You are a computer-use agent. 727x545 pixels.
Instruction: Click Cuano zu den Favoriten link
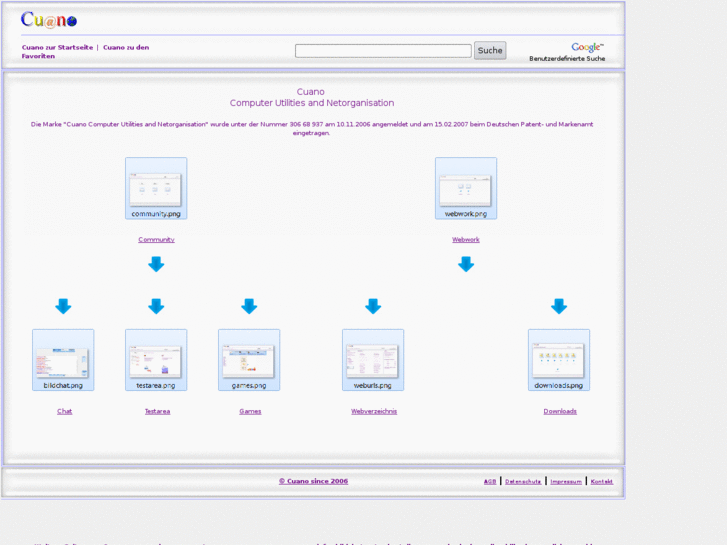click(85, 51)
